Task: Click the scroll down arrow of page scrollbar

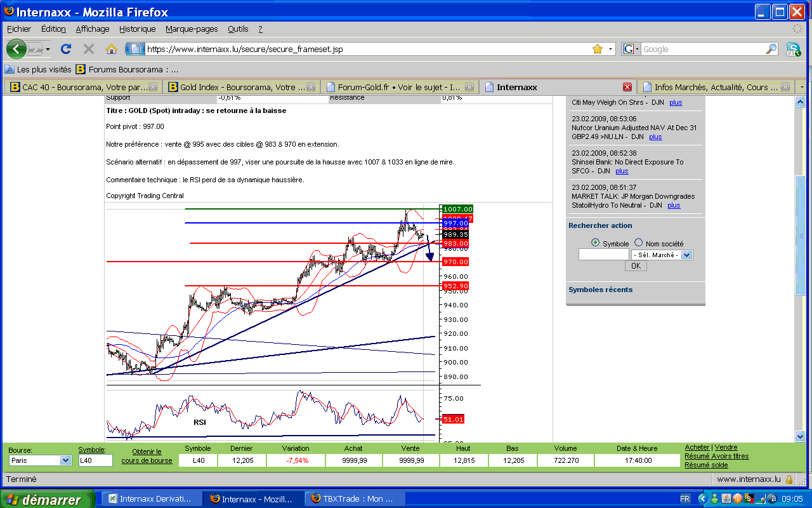Action: coord(801,436)
